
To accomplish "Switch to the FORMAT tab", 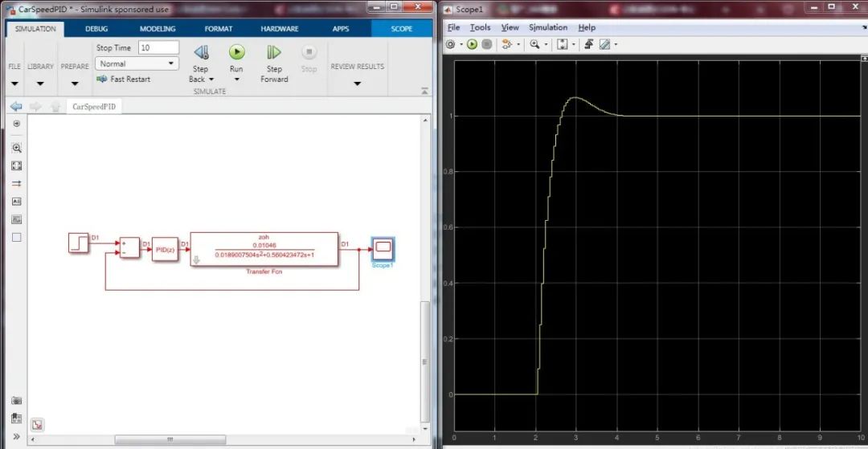I will 219,29.
